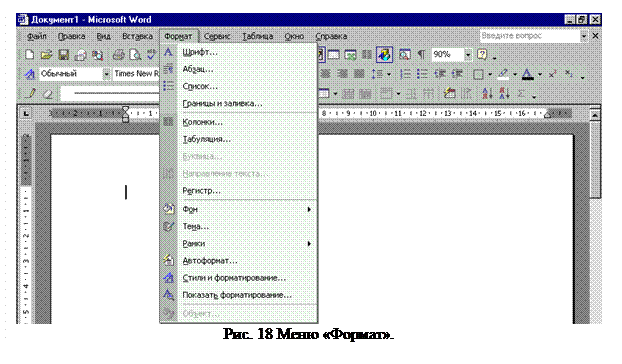Run the spelling check ABC icon
622x364 pixels.
[152, 54]
